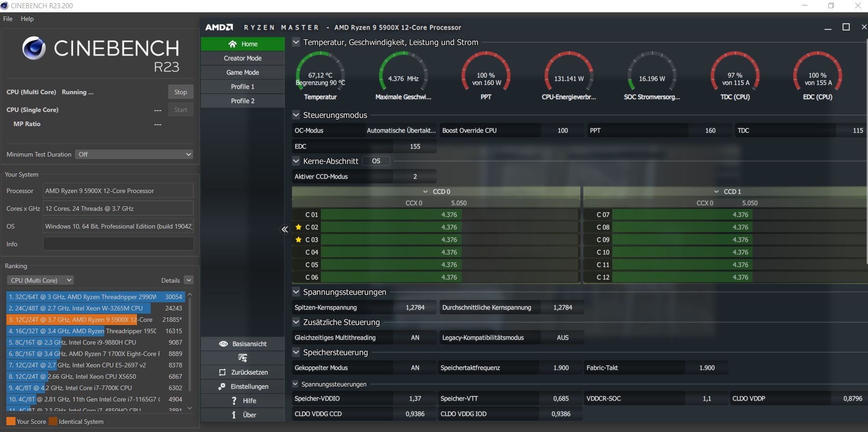Select Threadripper 2990W ranking row

[96, 297]
